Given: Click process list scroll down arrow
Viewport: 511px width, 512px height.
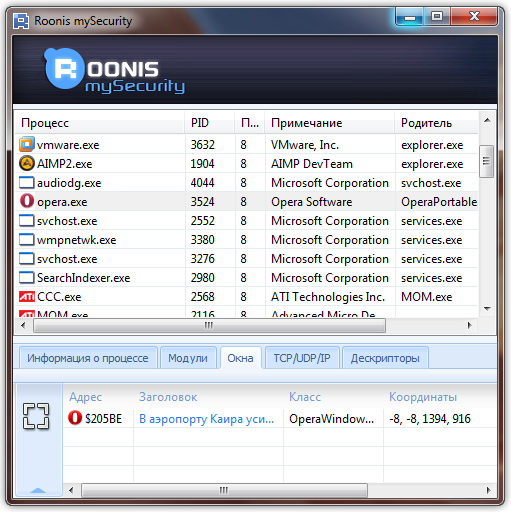Looking at the screenshot, I should [487, 309].
